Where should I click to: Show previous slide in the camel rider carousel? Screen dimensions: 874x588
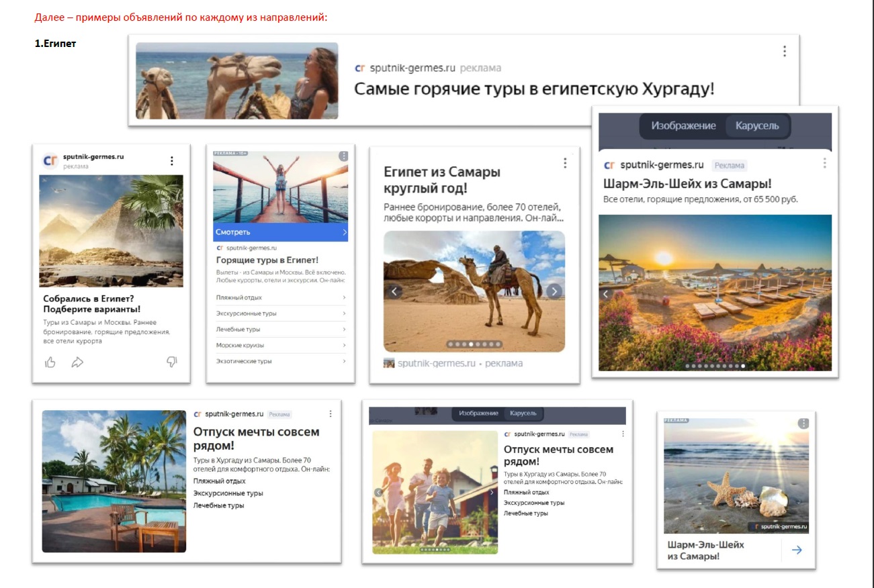[x=394, y=291]
